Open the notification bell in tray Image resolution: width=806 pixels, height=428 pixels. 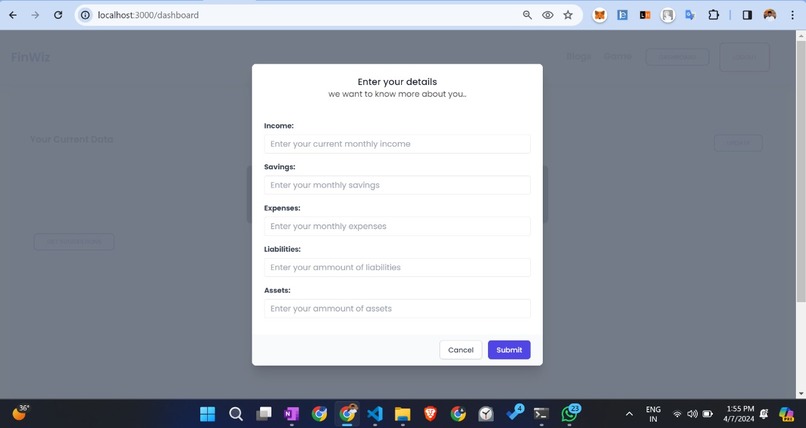[x=764, y=414]
